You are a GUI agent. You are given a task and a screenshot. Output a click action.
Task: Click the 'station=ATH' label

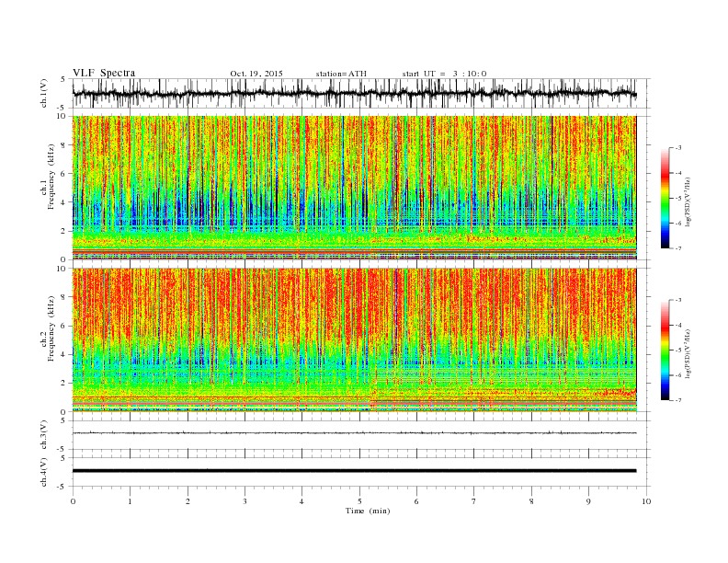[341, 74]
